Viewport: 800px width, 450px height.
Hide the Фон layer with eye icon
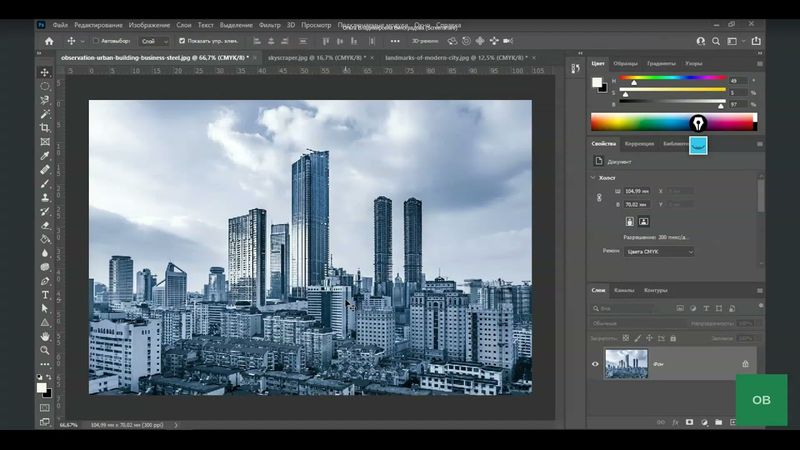(595, 364)
